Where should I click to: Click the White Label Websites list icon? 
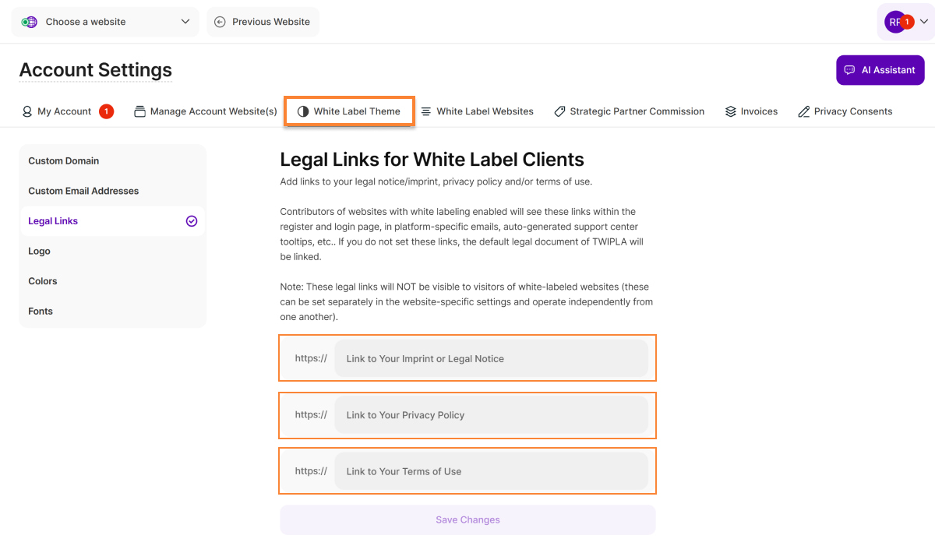pos(426,111)
